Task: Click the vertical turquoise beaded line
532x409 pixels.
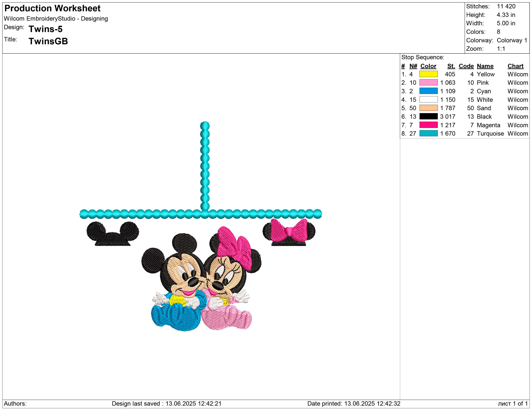Action: tap(205, 165)
